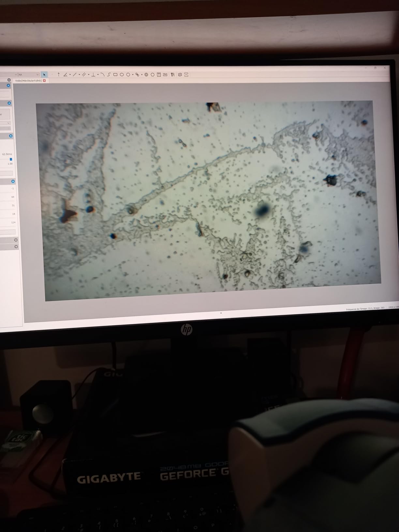Screen dimensions: 399x532
Task: Select the arrow pointer tool
Action: coord(44,75)
